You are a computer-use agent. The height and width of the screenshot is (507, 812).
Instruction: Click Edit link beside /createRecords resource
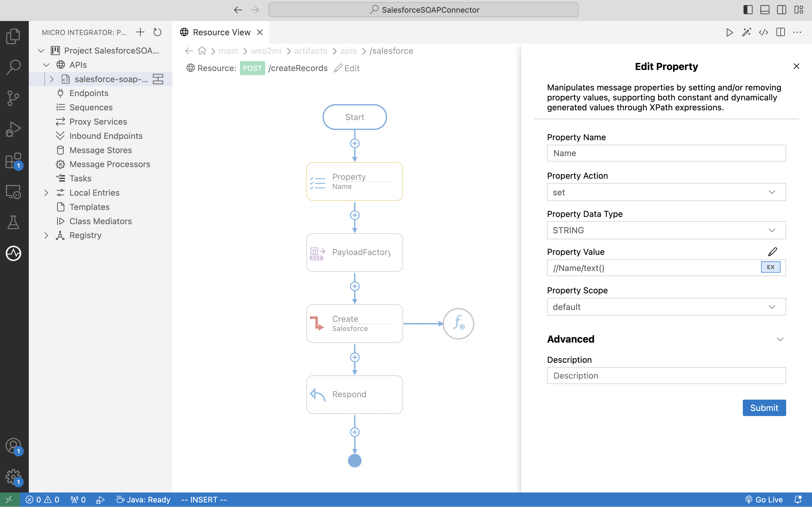tap(347, 68)
